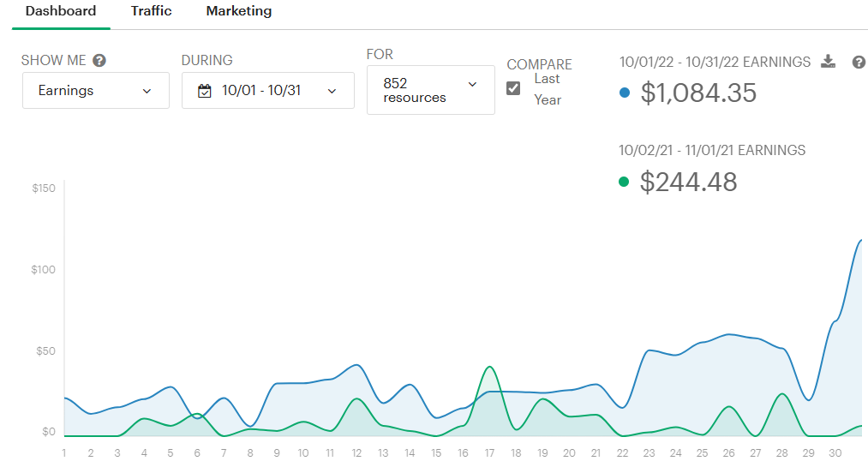Select the Dashboard tab
Screen dimensions: 868x461
(x=61, y=12)
